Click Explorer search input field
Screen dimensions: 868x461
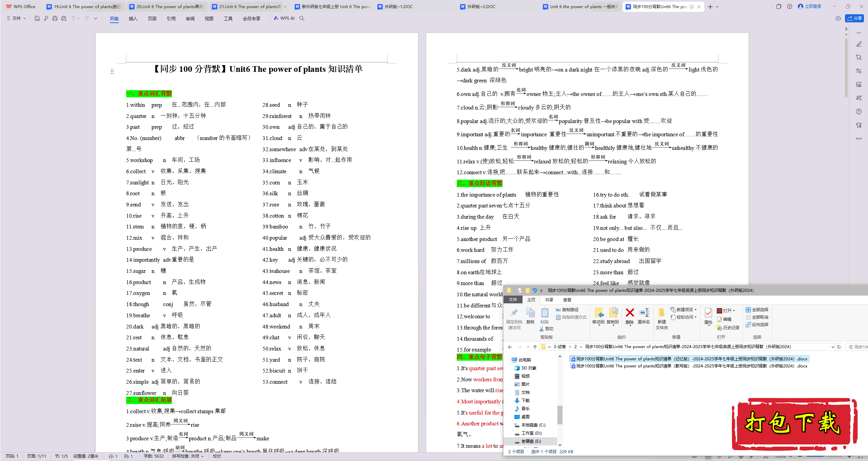(856, 347)
